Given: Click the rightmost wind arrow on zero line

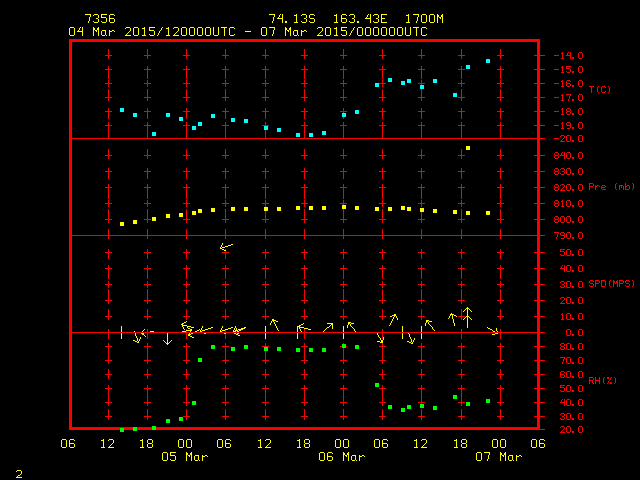Looking at the screenshot, I should (492, 330).
